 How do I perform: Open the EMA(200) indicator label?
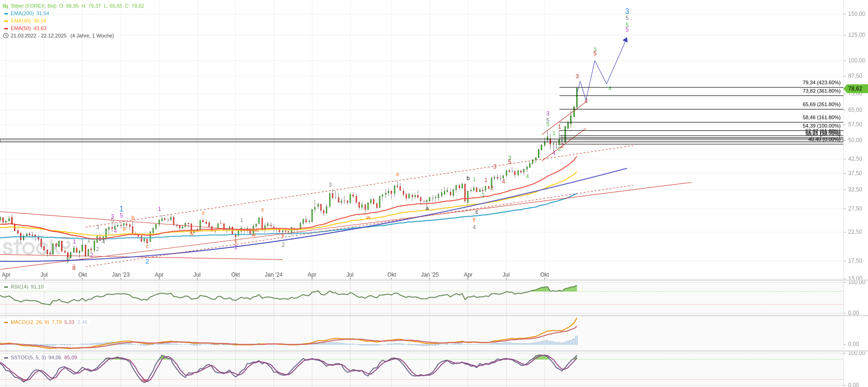pyautogui.click(x=22, y=14)
